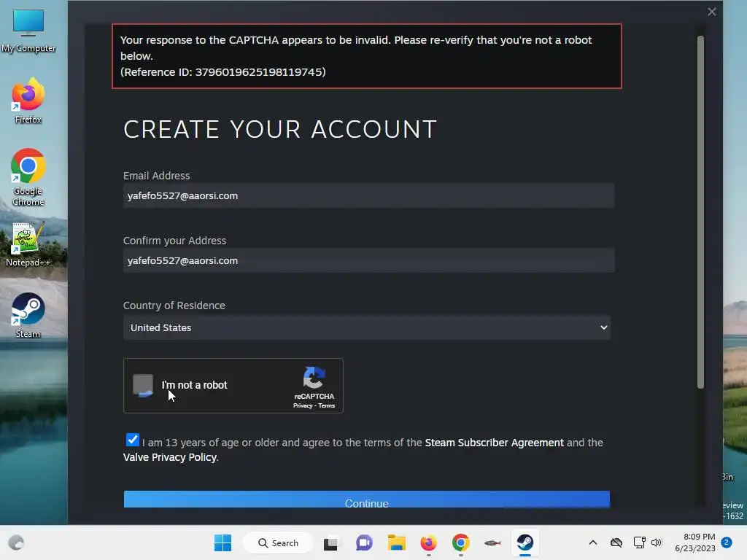Switch to Chrome in the taskbar
Screen dimensions: 747x560
coord(461,542)
